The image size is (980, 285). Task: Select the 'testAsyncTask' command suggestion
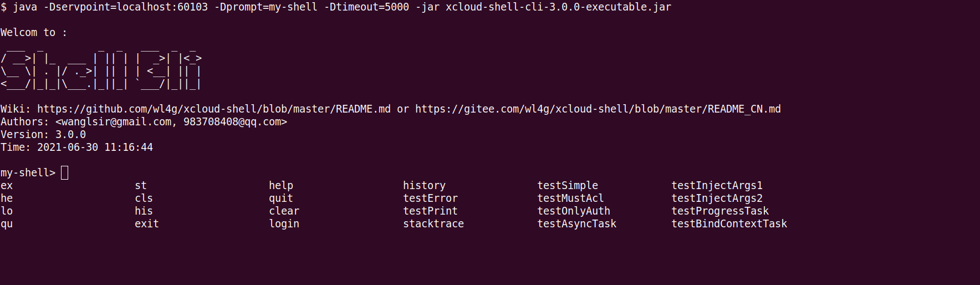coord(576,224)
